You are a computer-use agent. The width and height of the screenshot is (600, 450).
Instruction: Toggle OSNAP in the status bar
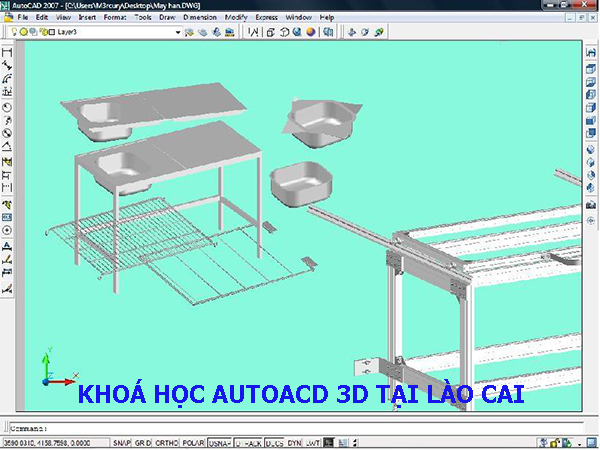[x=220, y=443]
